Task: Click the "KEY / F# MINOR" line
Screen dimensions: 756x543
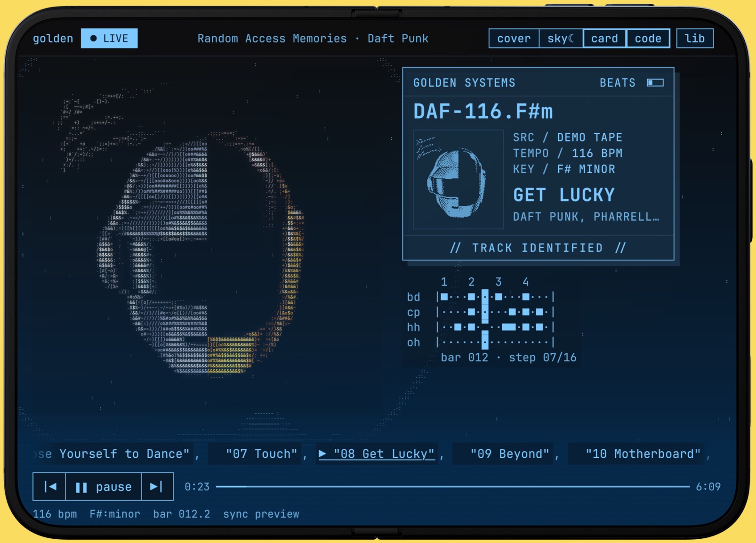Action: [x=564, y=169]
